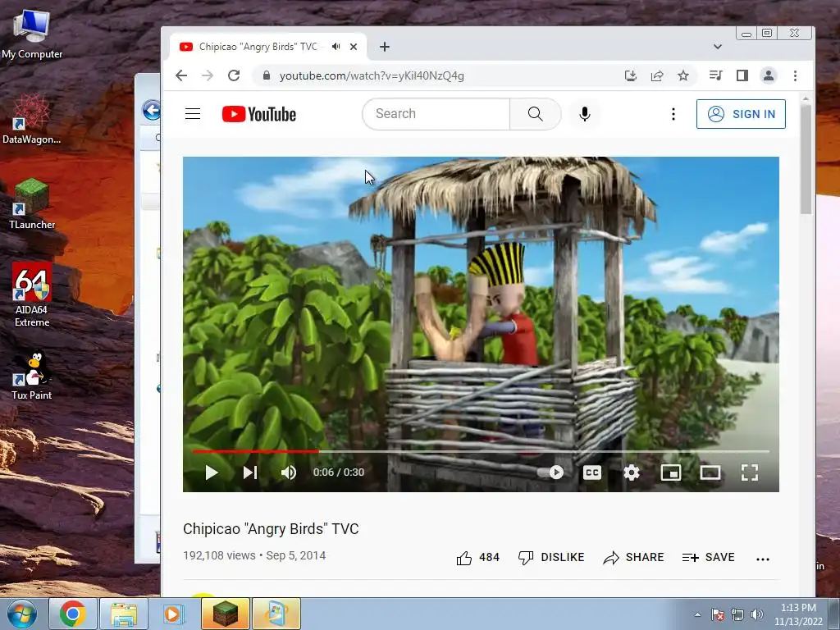The width and height of the screenshot is (840, 630).
Task: Open the Windows Start orb
Action: [x=21, y=614]
